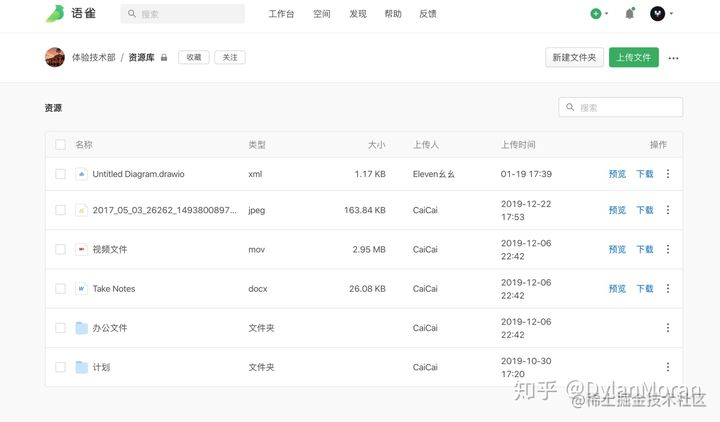Click the 关注 button
Image resolution: width=720 pixels, height=422 pixels.
tap(230, 57)
